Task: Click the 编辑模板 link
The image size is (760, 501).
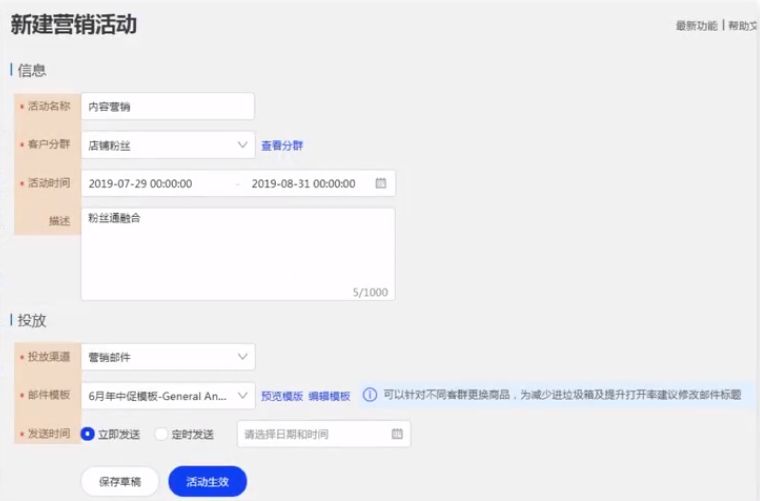Action: [x=329, y=396]
